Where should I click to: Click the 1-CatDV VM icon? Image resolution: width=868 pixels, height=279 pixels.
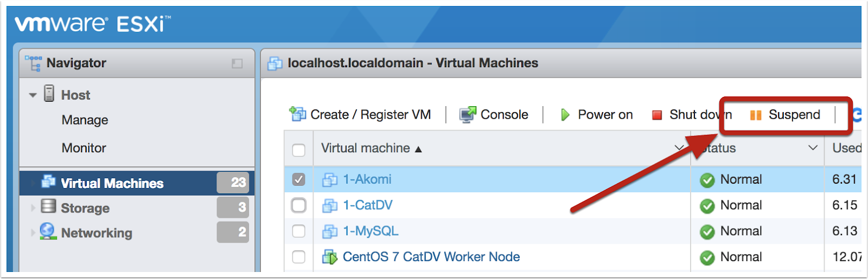point(330,206)
